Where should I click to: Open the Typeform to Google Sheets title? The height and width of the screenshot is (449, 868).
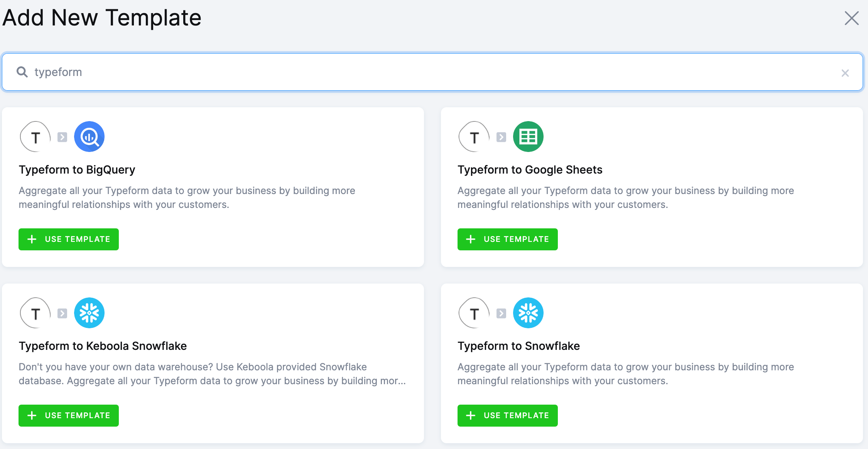(530, 170)
